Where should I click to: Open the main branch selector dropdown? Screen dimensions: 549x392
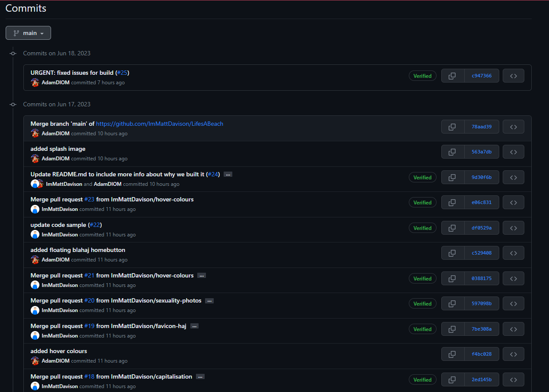[28, 33]
